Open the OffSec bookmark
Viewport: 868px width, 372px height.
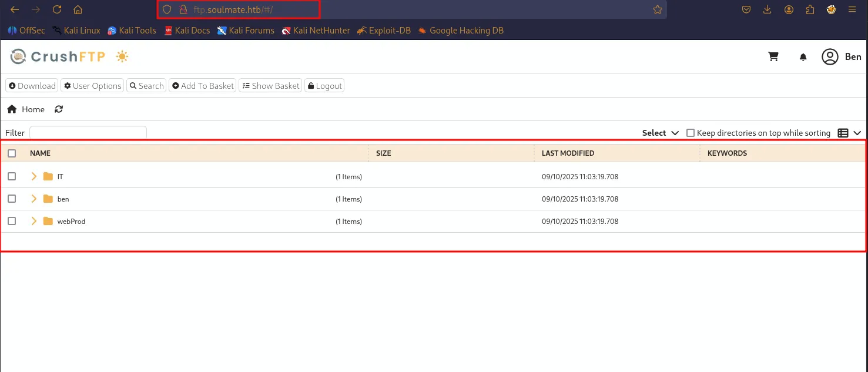26,31
